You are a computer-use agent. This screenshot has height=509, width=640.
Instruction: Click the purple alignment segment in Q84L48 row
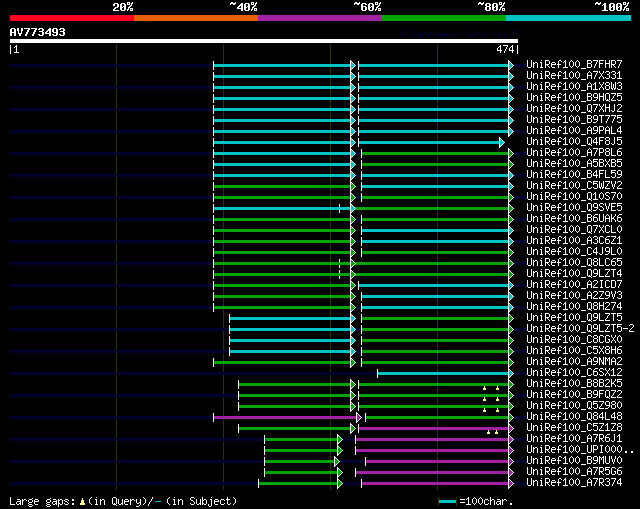287,418
